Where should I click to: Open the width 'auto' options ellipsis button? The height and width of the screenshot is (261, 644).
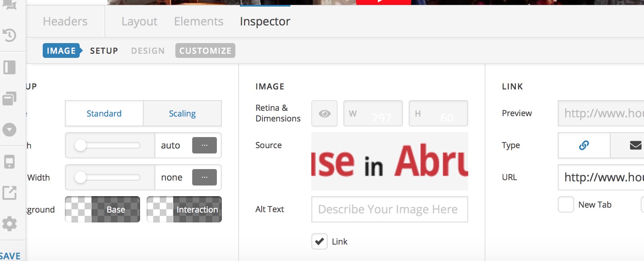(204, 145)
